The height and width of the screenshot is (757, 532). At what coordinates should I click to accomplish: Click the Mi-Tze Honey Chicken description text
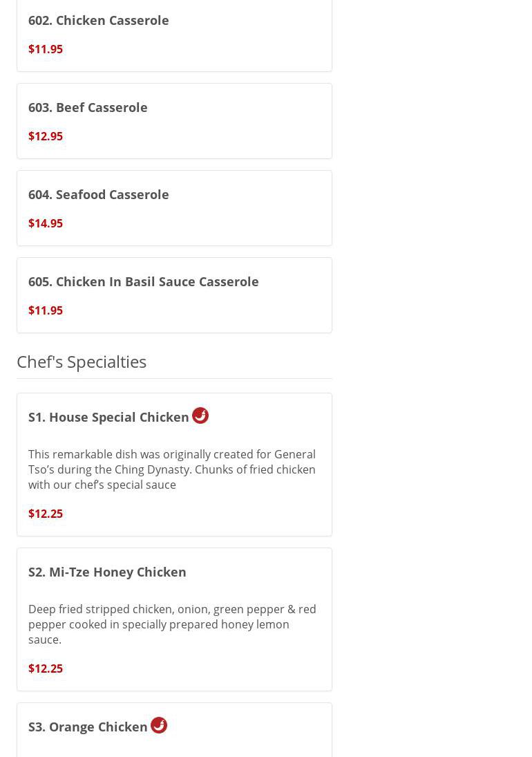click(x=172, y=624)
